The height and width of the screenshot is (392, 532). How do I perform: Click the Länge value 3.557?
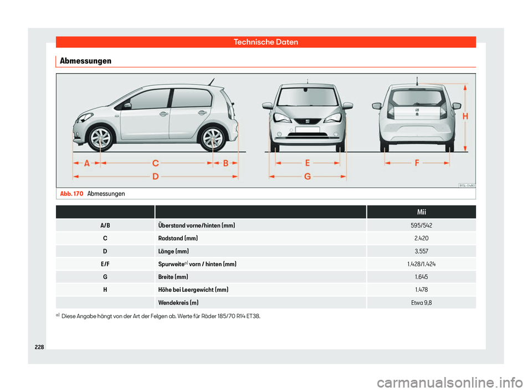pyautogui.click(x=421, y=251)
